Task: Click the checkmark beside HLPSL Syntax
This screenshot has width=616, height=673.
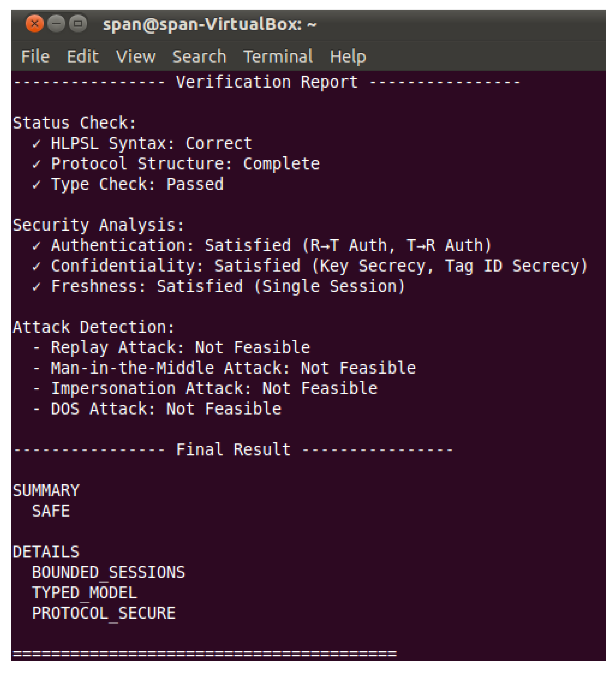Action: [x=37, y=144]
